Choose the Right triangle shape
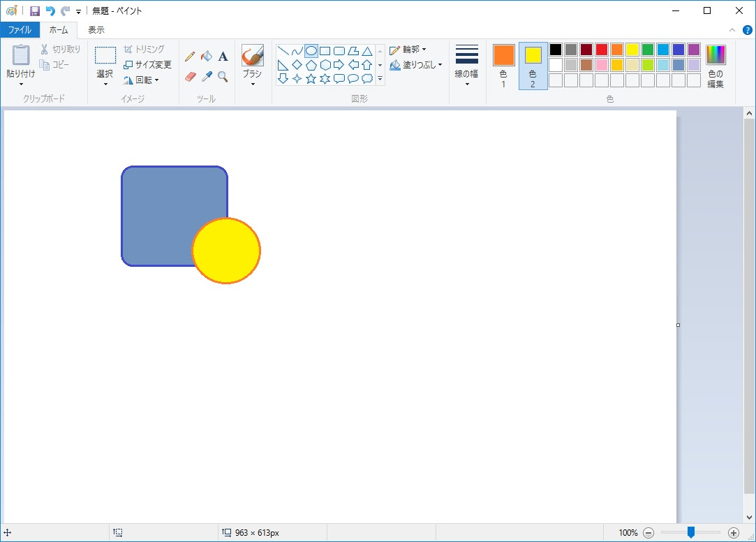This screenshot has height=542, width=756. coord(283,65)
